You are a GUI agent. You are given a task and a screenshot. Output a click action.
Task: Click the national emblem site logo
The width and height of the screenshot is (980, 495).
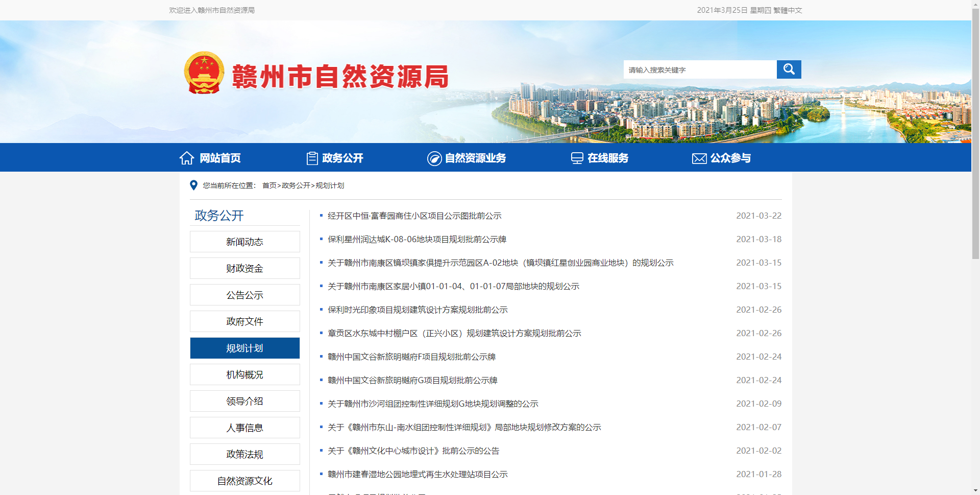(204, 73)
